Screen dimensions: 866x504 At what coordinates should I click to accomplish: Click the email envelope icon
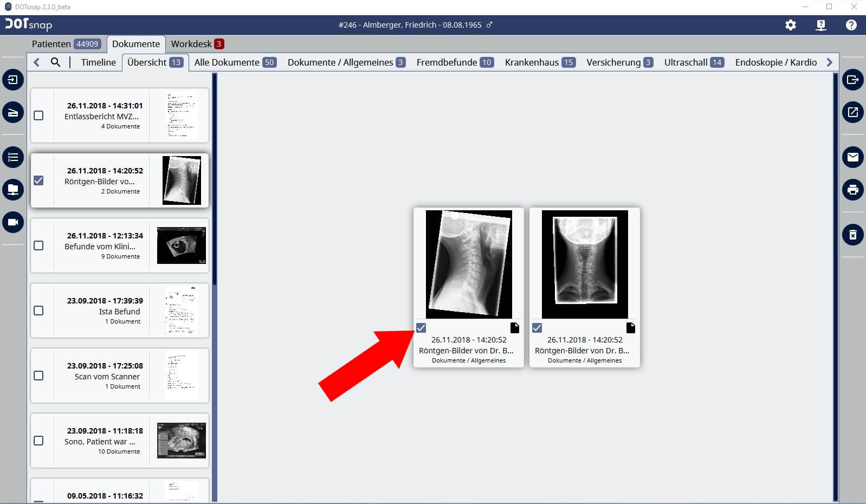coord(852,157)
